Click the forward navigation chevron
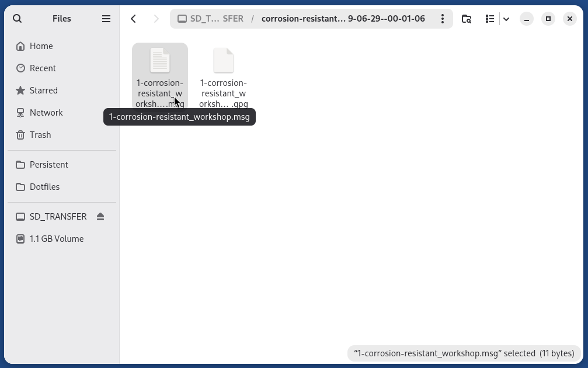 tap(156, 18)
